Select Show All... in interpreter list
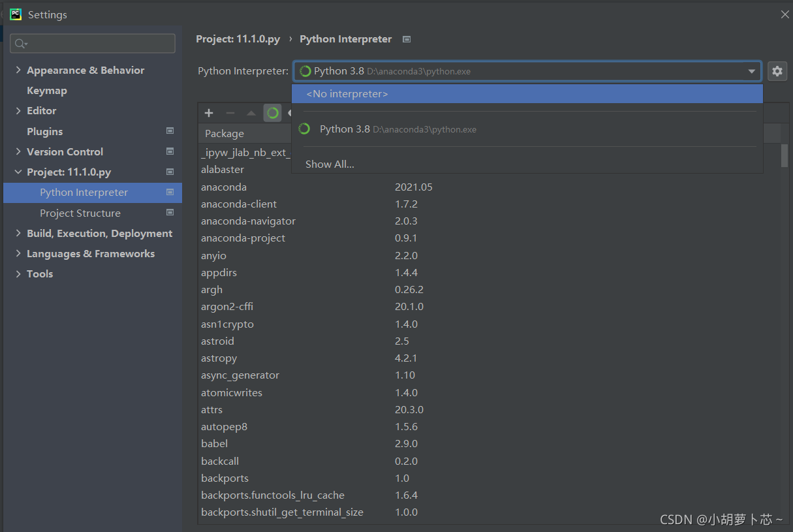Image resolution: width=793 pixels, height=532 pixels. pyautogui.click(x=527, y=164)
